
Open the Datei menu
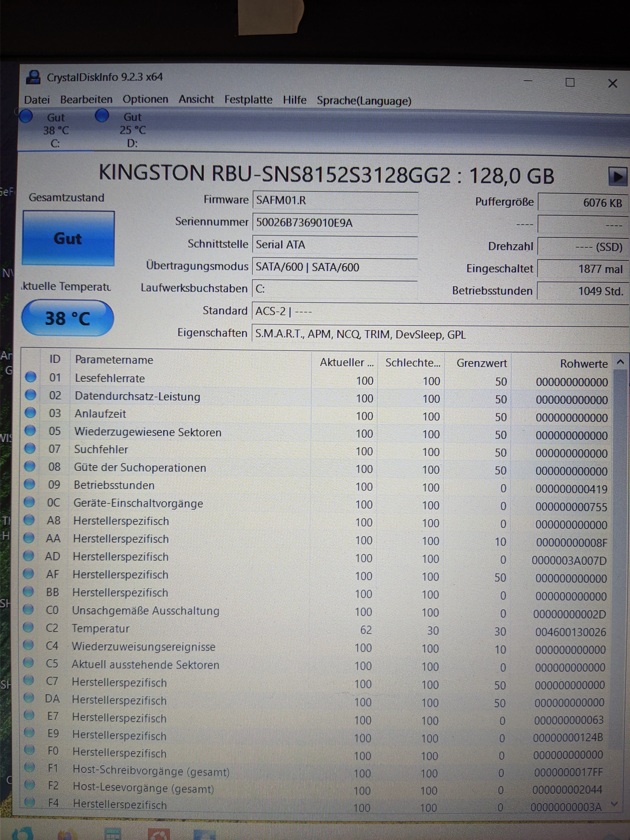click(37, 100)
